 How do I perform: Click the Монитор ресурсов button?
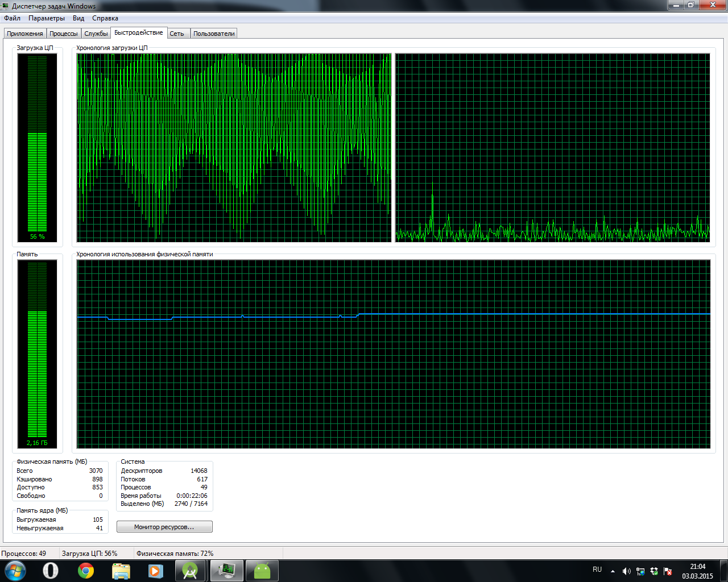point(164,527)
